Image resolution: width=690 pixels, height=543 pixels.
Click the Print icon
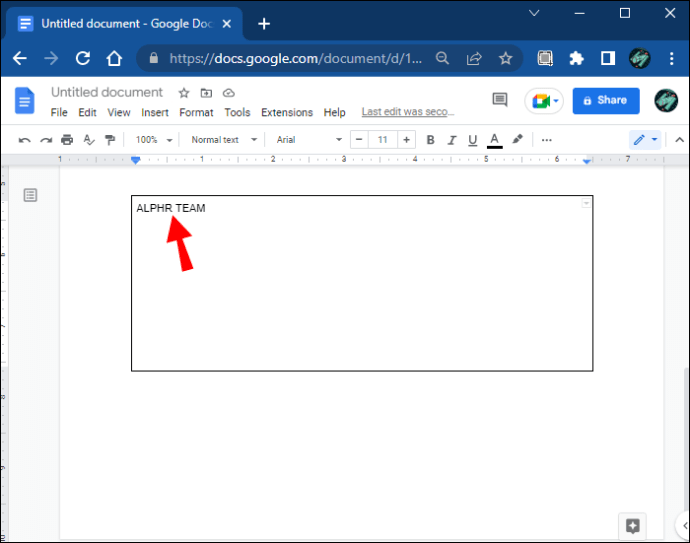click(x=67, y=140)
